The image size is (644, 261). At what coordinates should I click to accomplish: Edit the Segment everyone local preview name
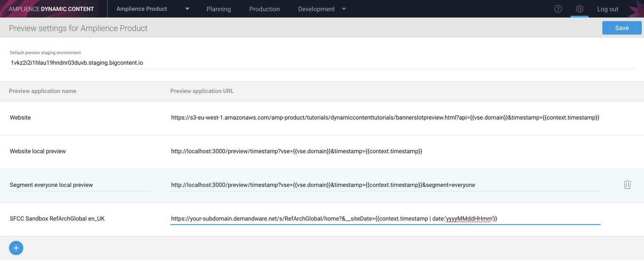[81, 185]
